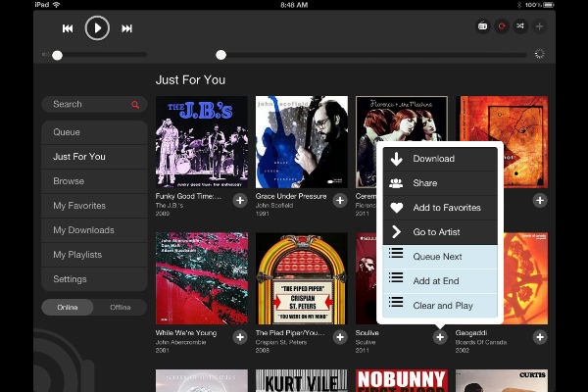Switch to Offline mode
588x392 pixels.
click(120, 307)
